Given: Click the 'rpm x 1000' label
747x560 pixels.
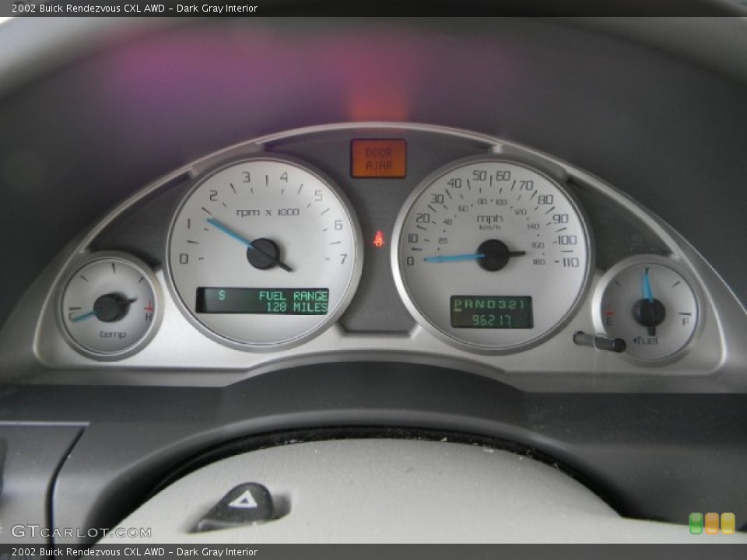Looking at the screenshot, I should [x=268, y=212].
